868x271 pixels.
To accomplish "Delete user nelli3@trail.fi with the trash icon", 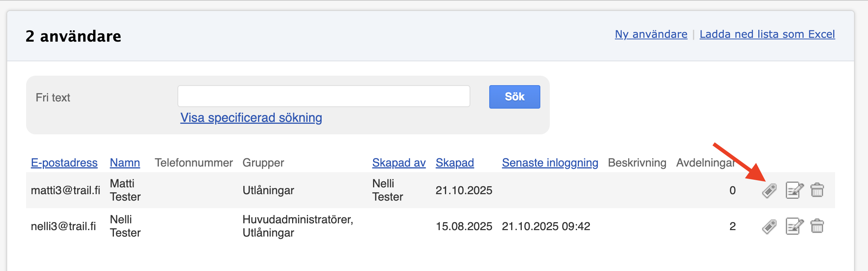I will [x=817, y=226].
